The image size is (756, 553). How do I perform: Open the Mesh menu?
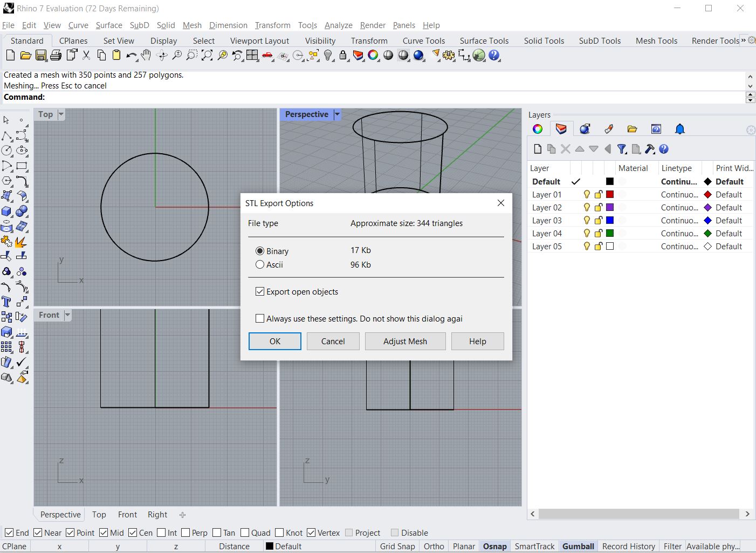coord(192,25)
